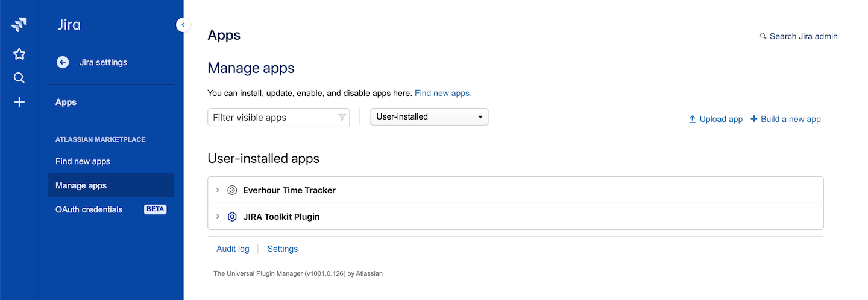Click Upload app link
The image size is (868, 300).
point(715,120)
